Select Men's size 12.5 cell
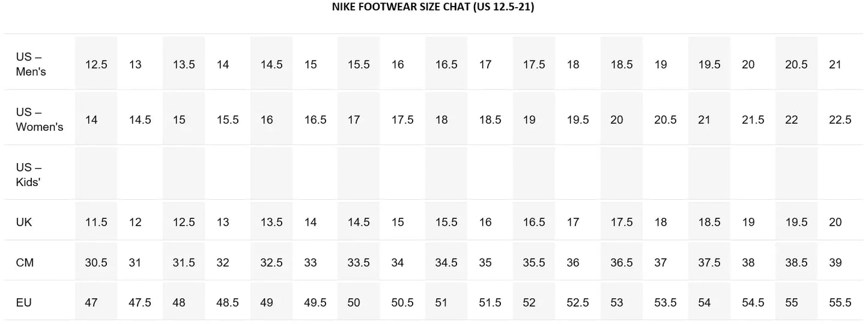Viewport: 868px width, 324px height. coord(96,64)
